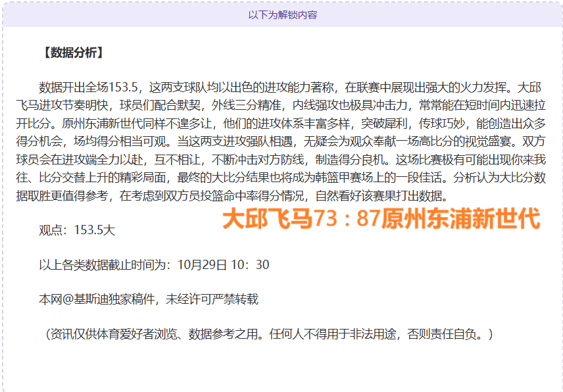Click the '73：87' score in orange

[346, 219]
